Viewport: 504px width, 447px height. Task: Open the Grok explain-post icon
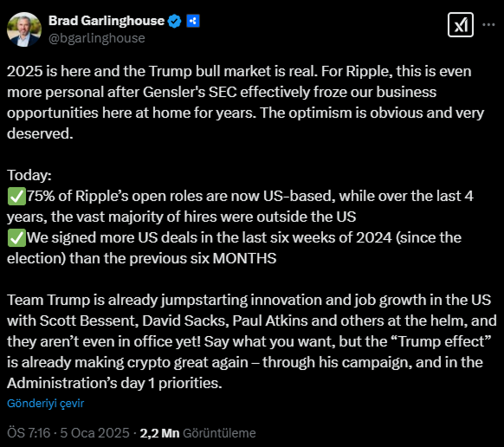(x=461, y=25)
